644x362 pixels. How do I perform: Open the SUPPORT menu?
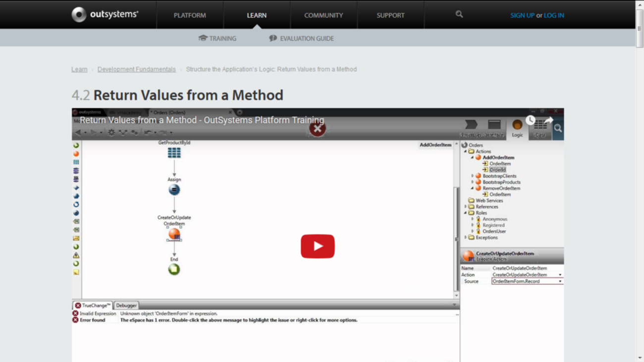point(390,15)
